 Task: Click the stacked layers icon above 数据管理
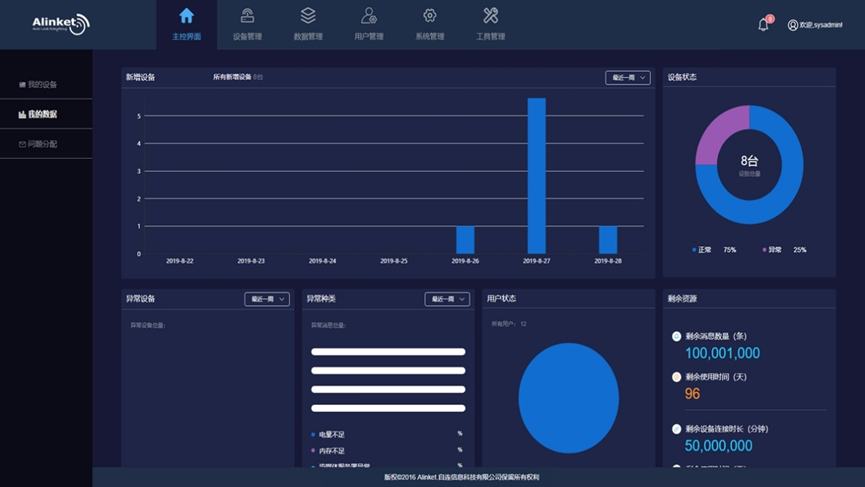pyautogui.click(x=308, y=15)
